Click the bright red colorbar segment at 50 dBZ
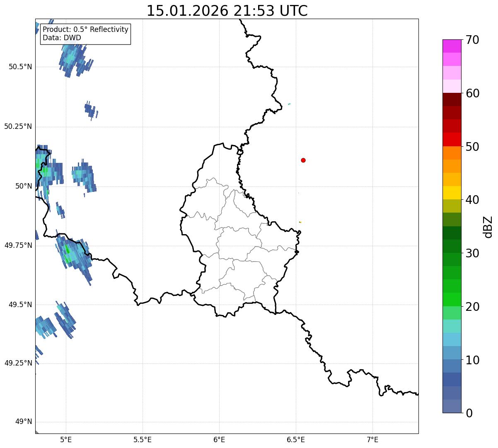Viewport: 498px width, 448px height. (452, 140)
